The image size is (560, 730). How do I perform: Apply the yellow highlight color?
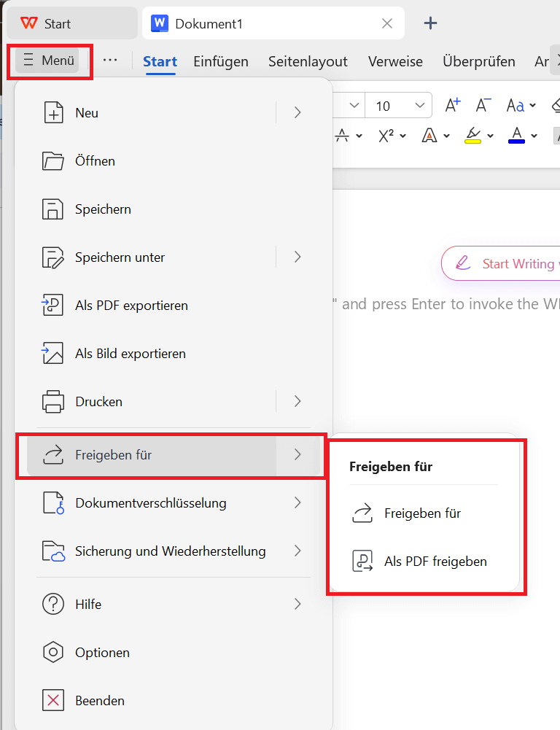click(473, 136)
